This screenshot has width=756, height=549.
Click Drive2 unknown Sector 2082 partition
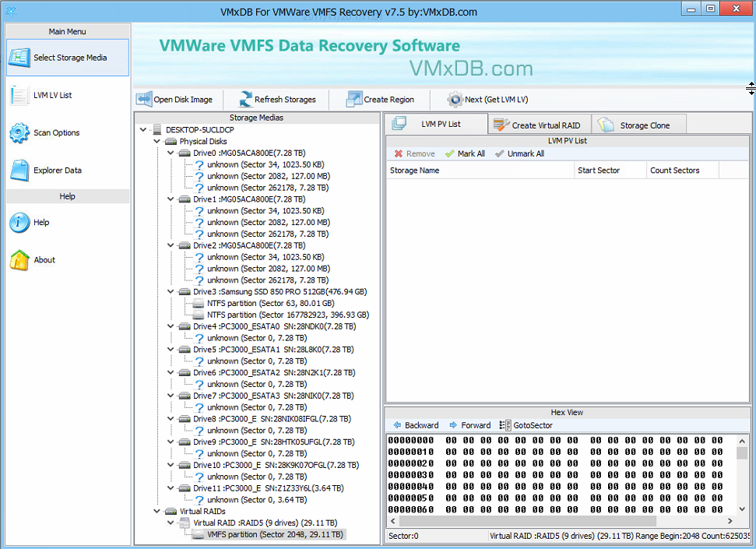(269, 269)
